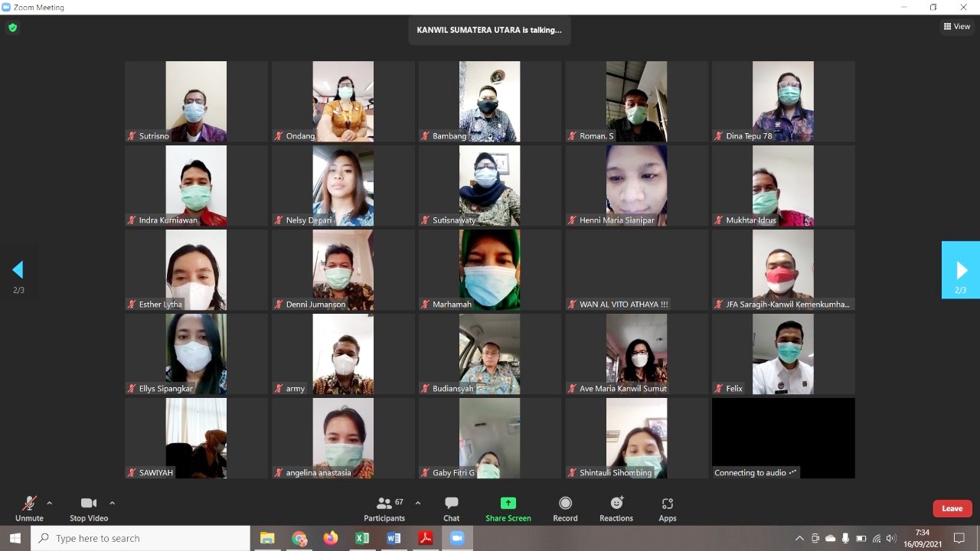The width and height of the screenshot is (980, 551).
Task: Go to previous gallery page
Action: point(18,270)
